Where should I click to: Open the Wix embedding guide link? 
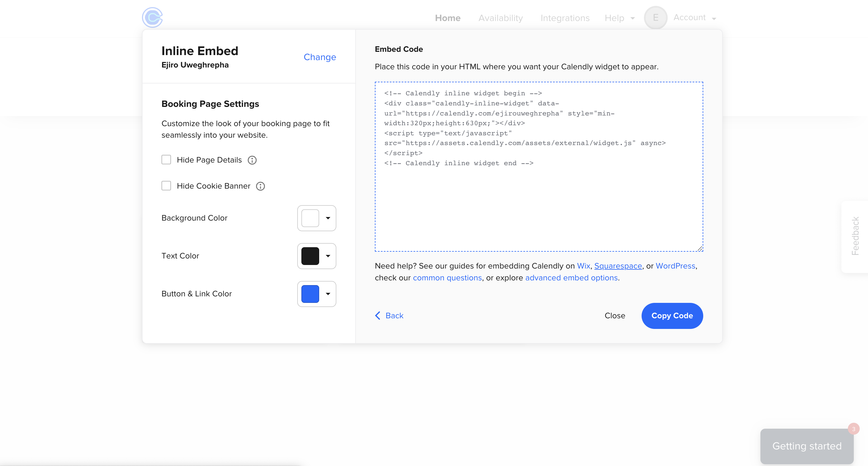click(x=584, y=266)
